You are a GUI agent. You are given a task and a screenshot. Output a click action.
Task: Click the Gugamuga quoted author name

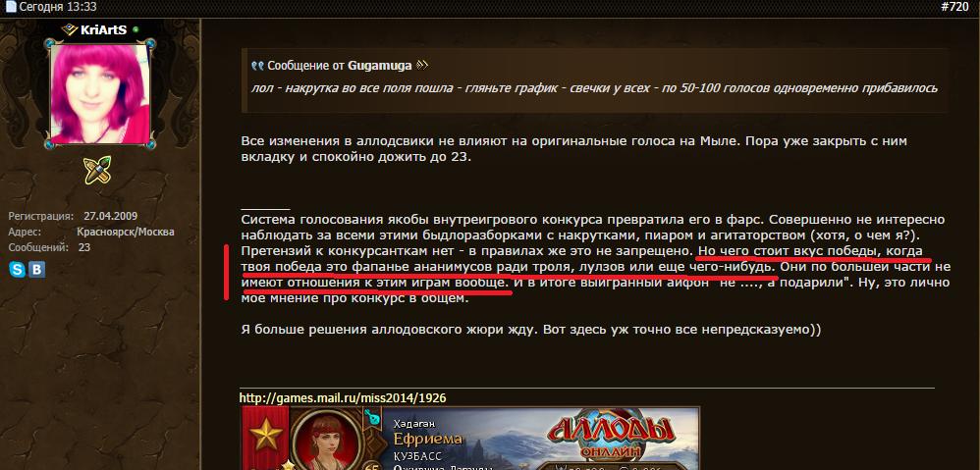[x=380, y=65]
